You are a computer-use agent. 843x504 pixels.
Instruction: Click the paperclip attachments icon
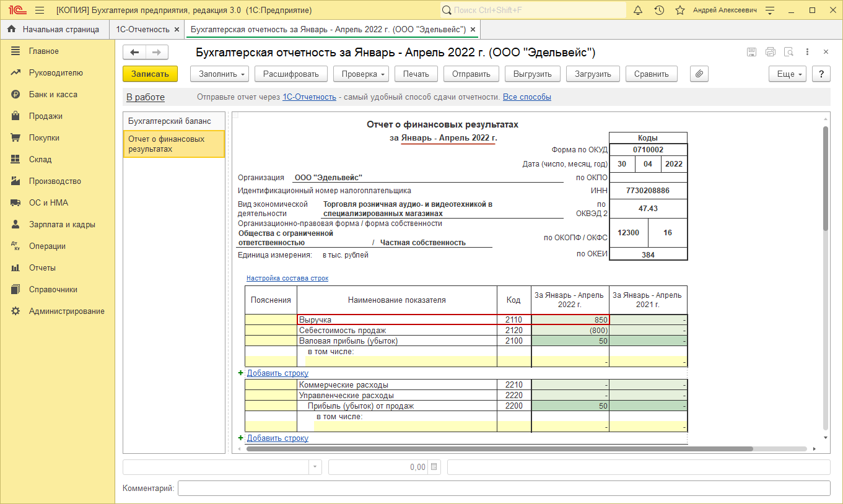tap(699, 74)
